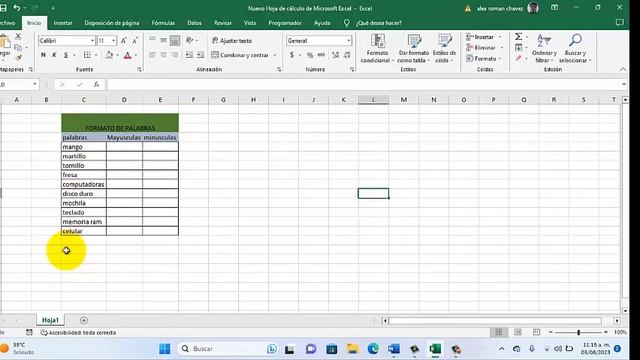Viewport: 640px width, 360px height.
Task: Increase font size with the larger A icon
Action: click(124, 40)
